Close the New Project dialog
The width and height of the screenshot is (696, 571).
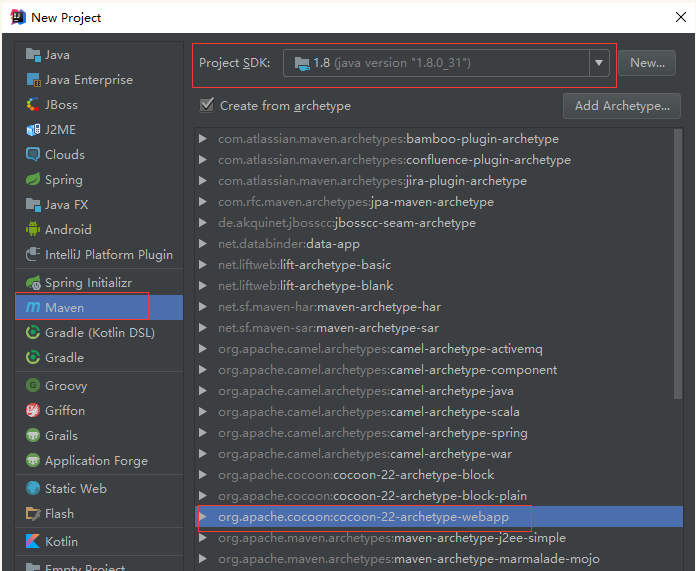[x=680, y=17]
